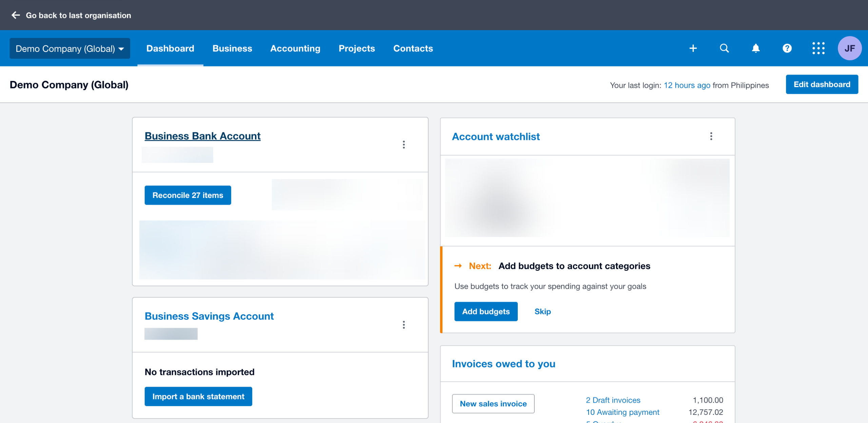Click New sales invoice button
Image resolution: width=868 pixels, height=423 pixels.
pos(493,404)
